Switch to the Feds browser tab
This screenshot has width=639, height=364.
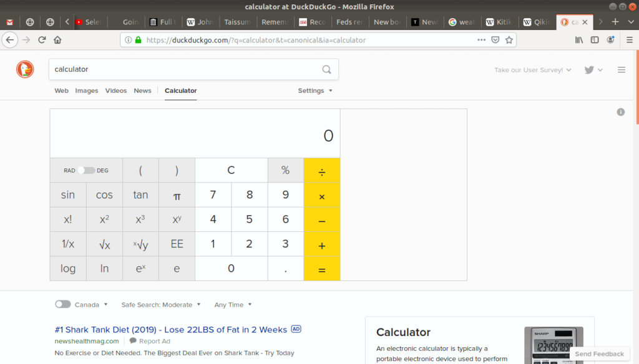pos(349,22)
